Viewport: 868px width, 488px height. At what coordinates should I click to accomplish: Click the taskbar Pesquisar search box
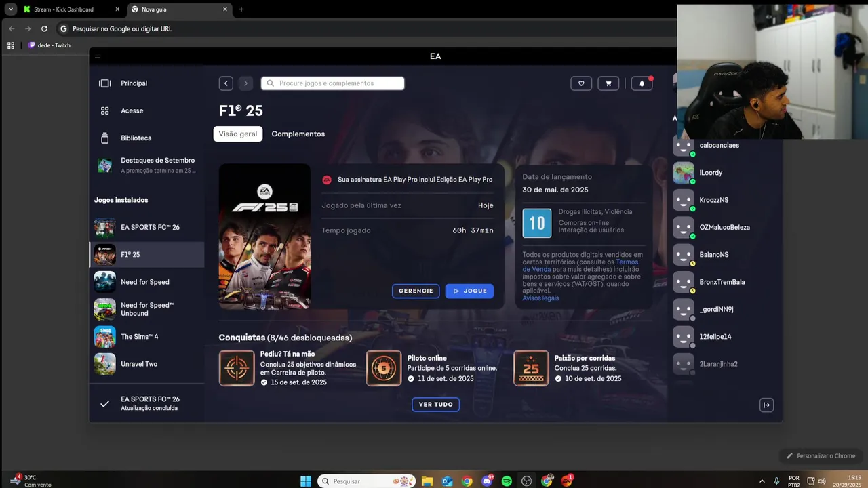coord(367,481)
